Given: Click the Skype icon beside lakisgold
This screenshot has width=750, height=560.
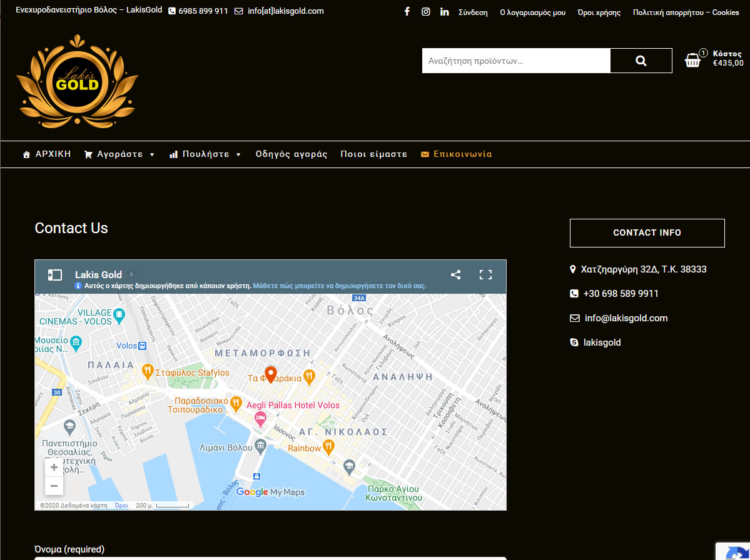Looking at the screenshot, I should click(574, 342).
